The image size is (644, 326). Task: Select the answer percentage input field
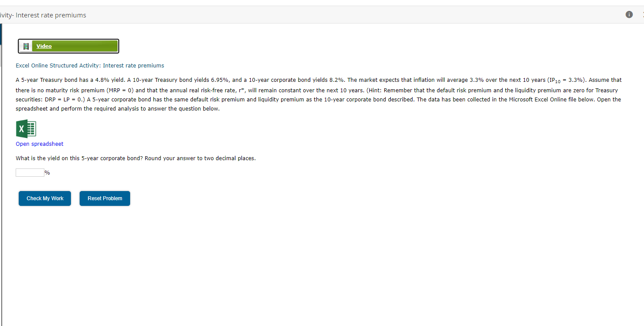click(30, 172)
